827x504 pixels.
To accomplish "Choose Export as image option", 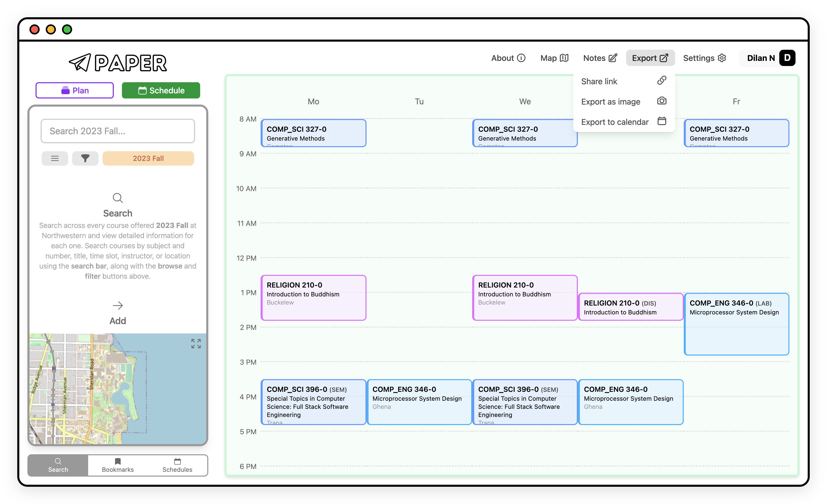I will [624, 101].
